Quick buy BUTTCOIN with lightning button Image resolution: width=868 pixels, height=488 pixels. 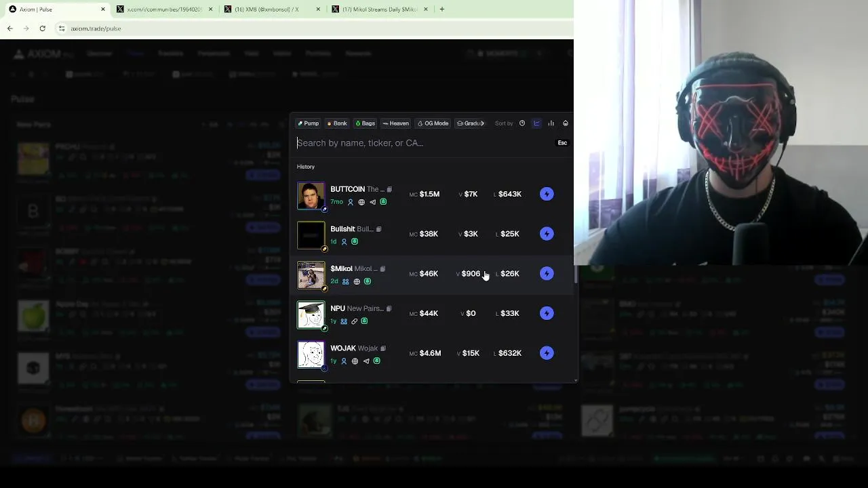(547, 195)
